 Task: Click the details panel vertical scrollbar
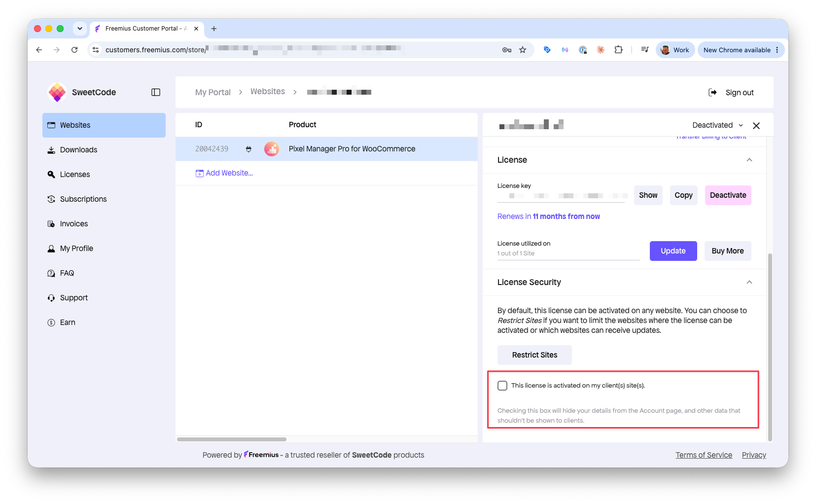point(770,347)
